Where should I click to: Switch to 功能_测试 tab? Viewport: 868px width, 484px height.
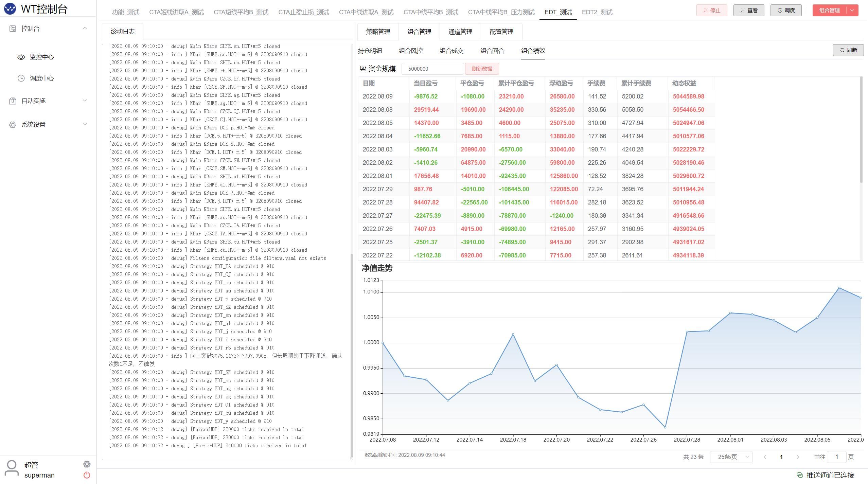126,12
